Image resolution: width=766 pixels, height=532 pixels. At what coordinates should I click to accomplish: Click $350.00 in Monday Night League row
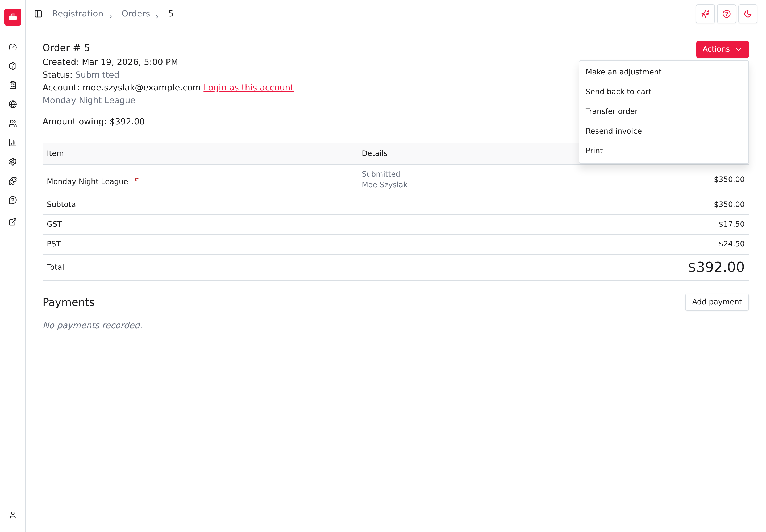(x=729, y=179)
